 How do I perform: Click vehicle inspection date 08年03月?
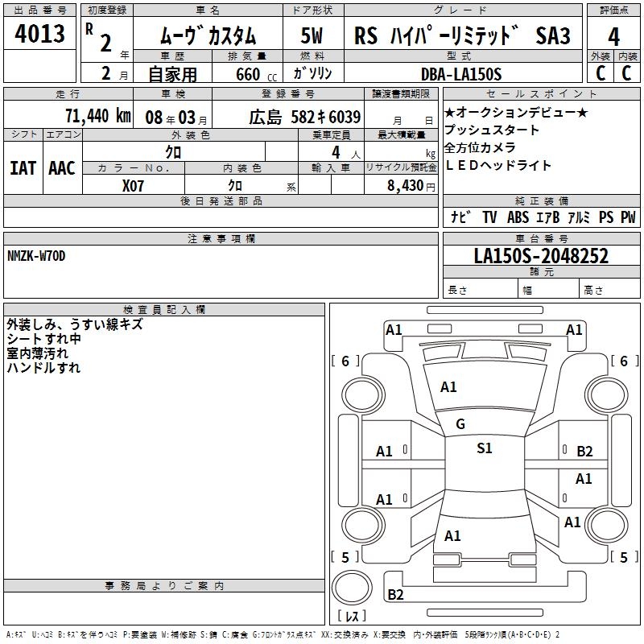176,118
